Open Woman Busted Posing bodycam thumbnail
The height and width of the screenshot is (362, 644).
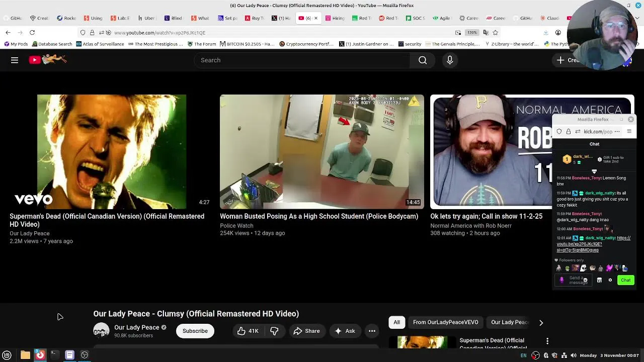pyautogui.click(x=321, y=151)
